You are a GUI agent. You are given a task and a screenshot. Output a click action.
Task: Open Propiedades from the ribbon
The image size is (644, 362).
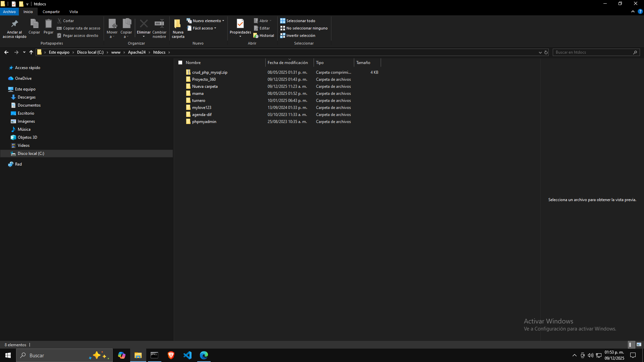pyautogui.click(x=240, y=24)
